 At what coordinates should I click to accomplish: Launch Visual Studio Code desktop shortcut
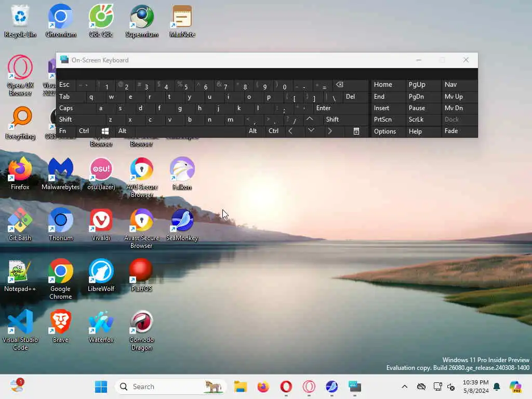tap(20, 330)
